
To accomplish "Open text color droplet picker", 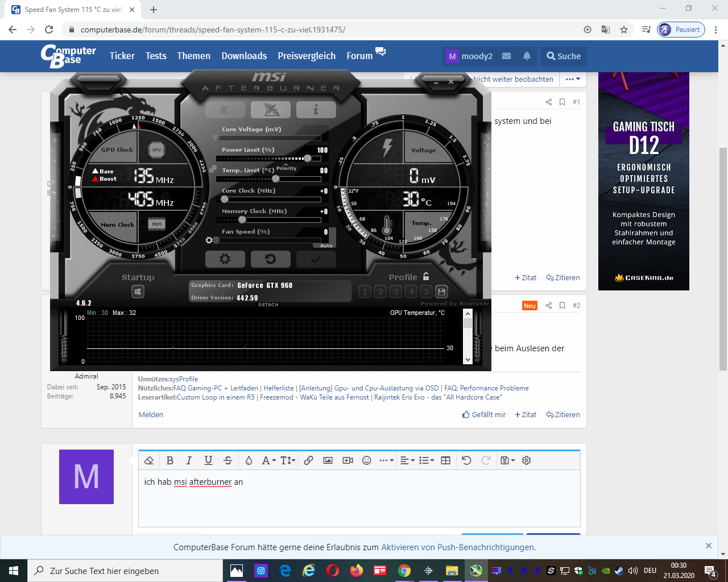I will (x=249, y=460).
